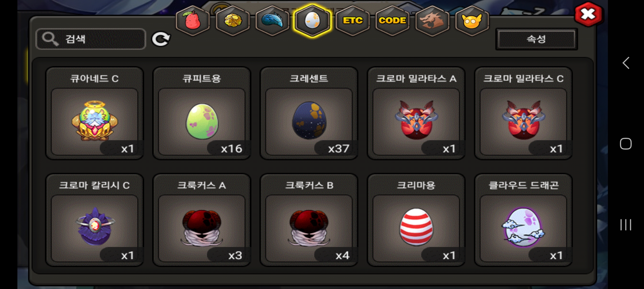Choose the 크리마용 red striped egg

[416, 220]
